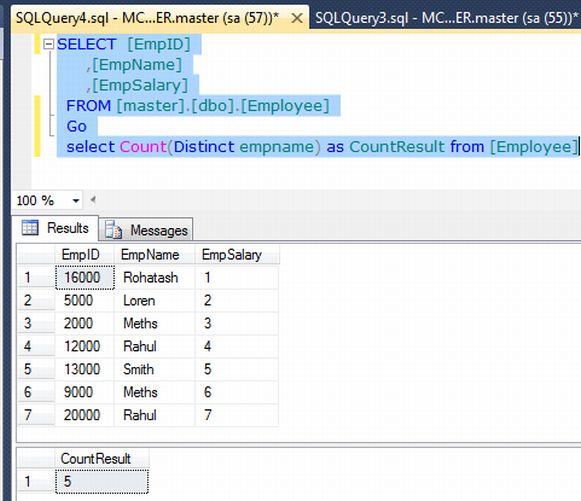Click the Count function in query
The height and width of the screenshot is (501, 581).
coord(143,147)
